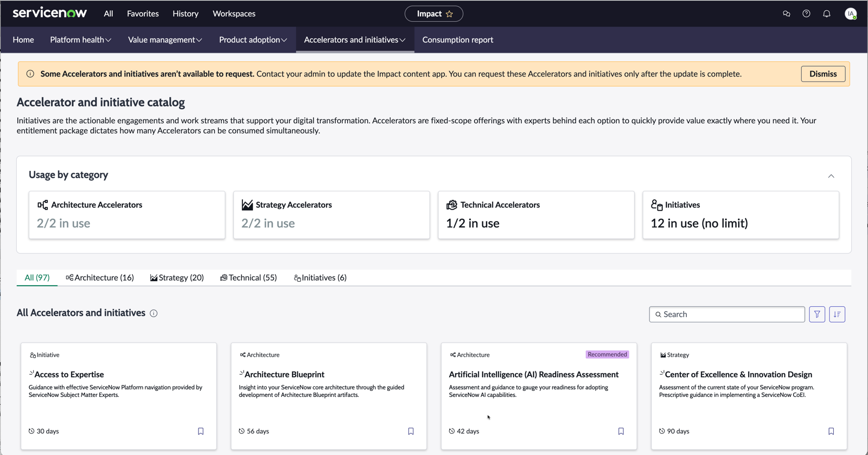Bookmark the Access to Expertise card
The height and width of the screenshot is (455, 868).
pos(201,431)
